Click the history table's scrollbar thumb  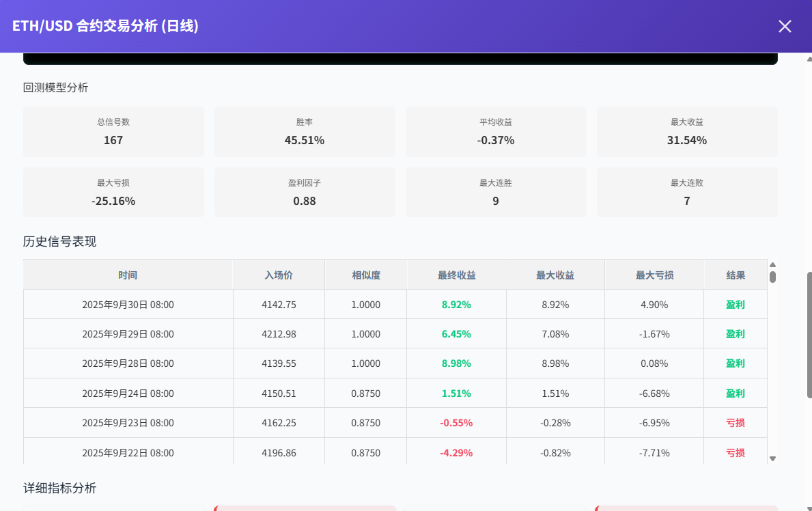[x=772, y=277]
